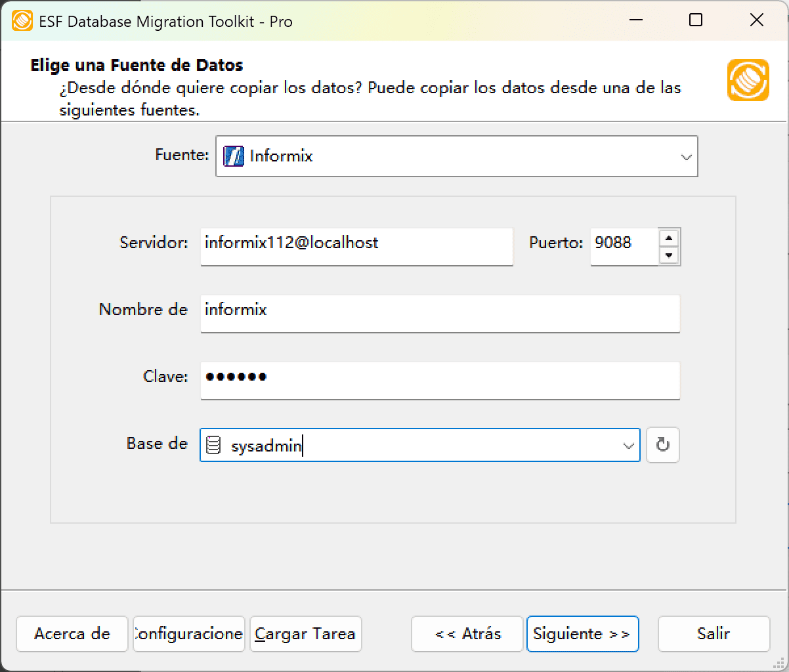Open the Fuente source dropdown
Screen dimensions: 789x672
(x=687, y=156)
